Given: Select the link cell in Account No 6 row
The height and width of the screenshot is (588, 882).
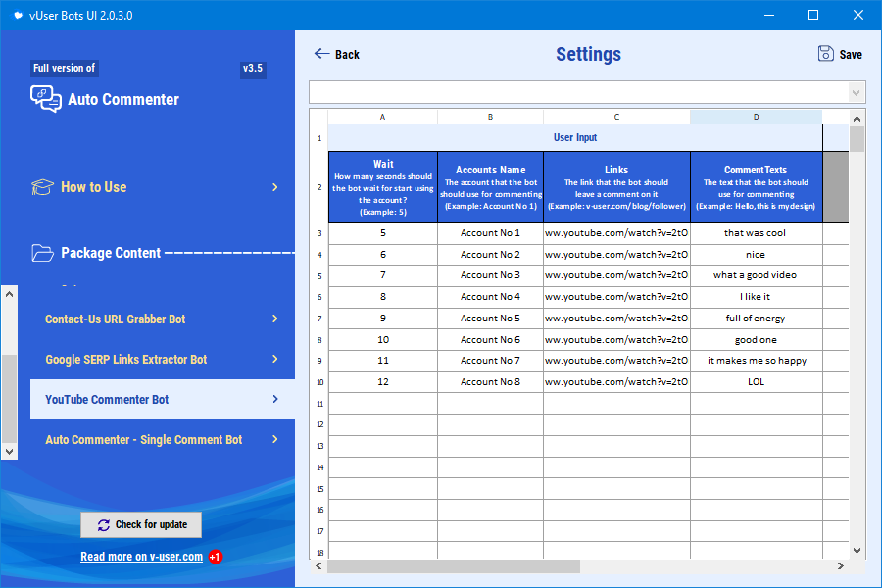Looking at the screenshot, I should pos(616,340).
